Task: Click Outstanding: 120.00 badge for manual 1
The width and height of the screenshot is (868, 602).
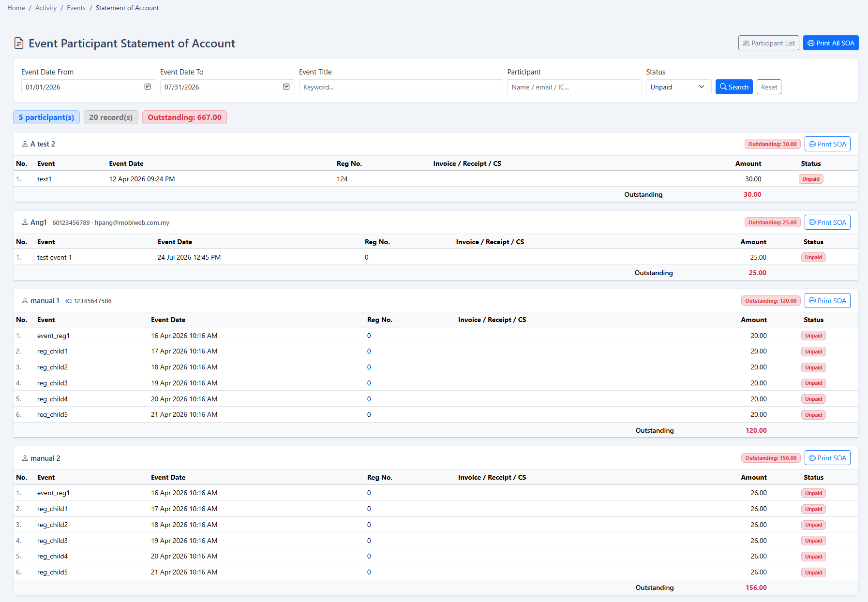Action: (771, 301)
